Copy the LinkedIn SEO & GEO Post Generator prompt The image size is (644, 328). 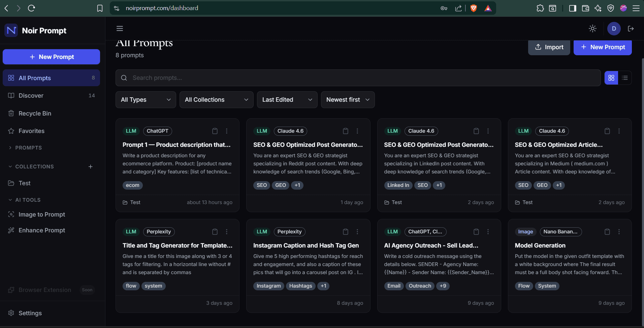point(476,131)
